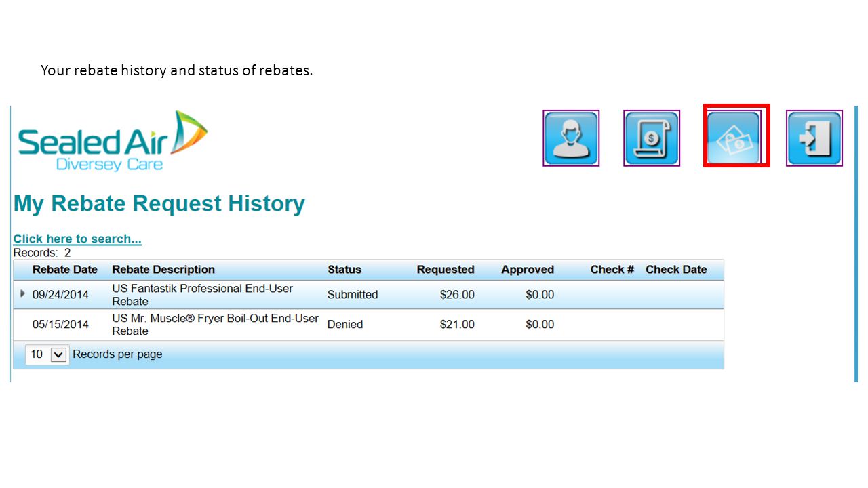The width and height of the screenshot is (868, 488).
Task: Expand the 09/24/2014 rebate row
Action: click(22, 293)
